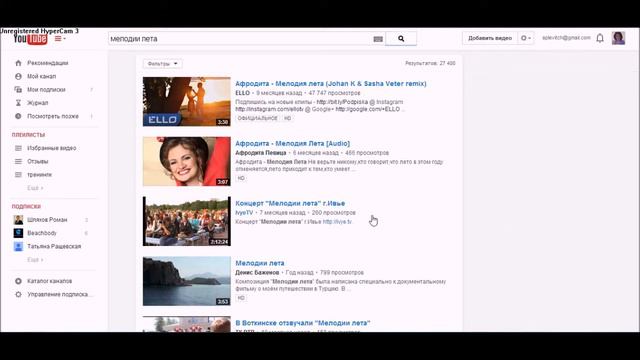Viewport: 640px width, 360px height.
Task: Open "Мой канал" in sidebar
Action: click(x=42, y=76)
